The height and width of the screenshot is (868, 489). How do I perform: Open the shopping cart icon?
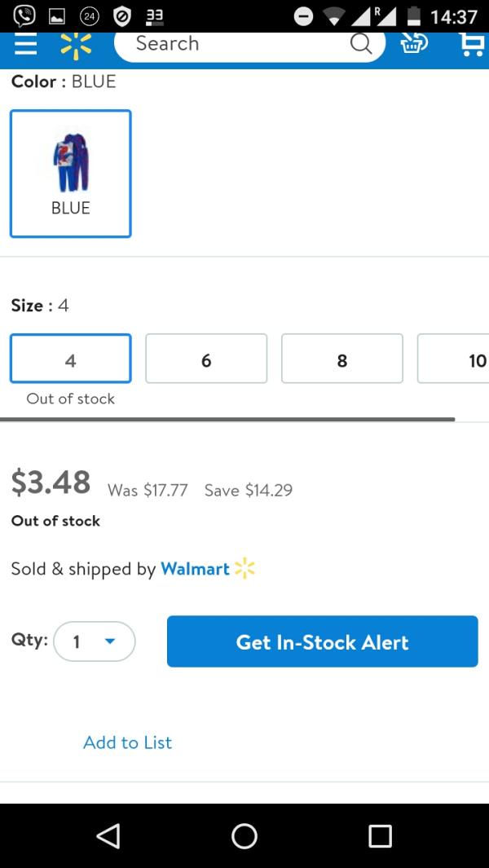(x=471, y=45)
